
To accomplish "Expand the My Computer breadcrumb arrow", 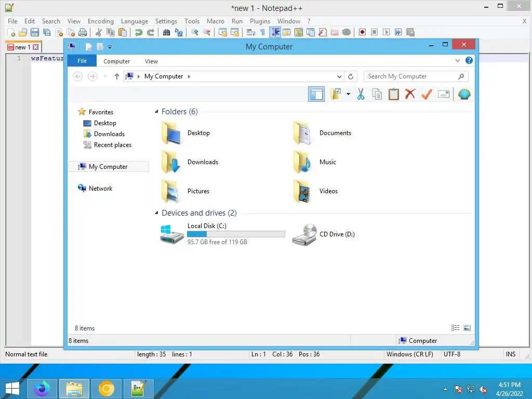I will [189, 76].
